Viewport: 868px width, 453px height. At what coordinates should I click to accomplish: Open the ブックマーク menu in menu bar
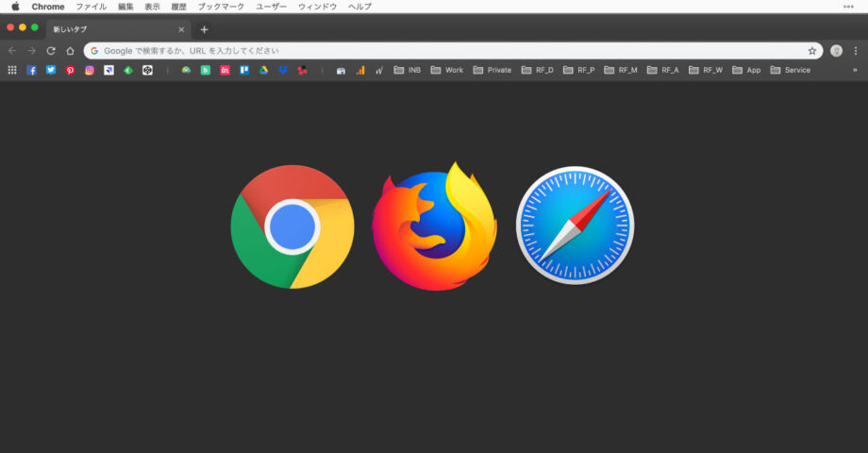coord(221,7)
